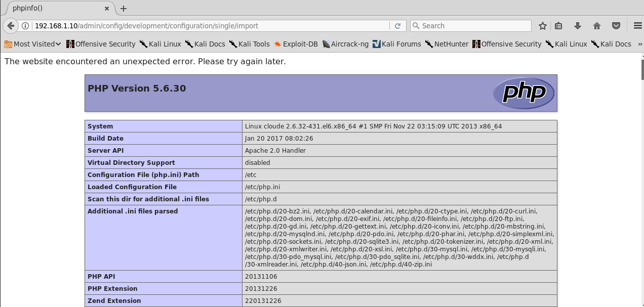
Task: Click the PHP Version 5.6.30 heading
Action: coord(137,89)
